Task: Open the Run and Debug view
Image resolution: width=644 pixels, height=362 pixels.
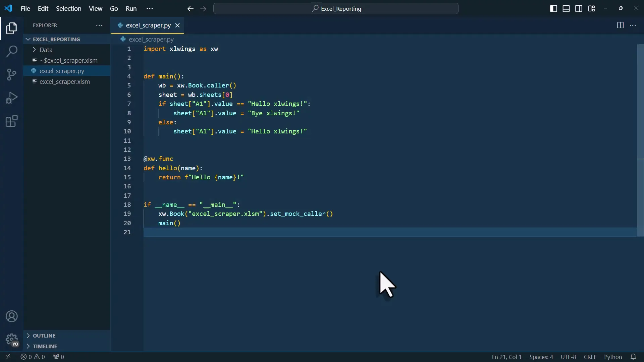Action: 12,98
